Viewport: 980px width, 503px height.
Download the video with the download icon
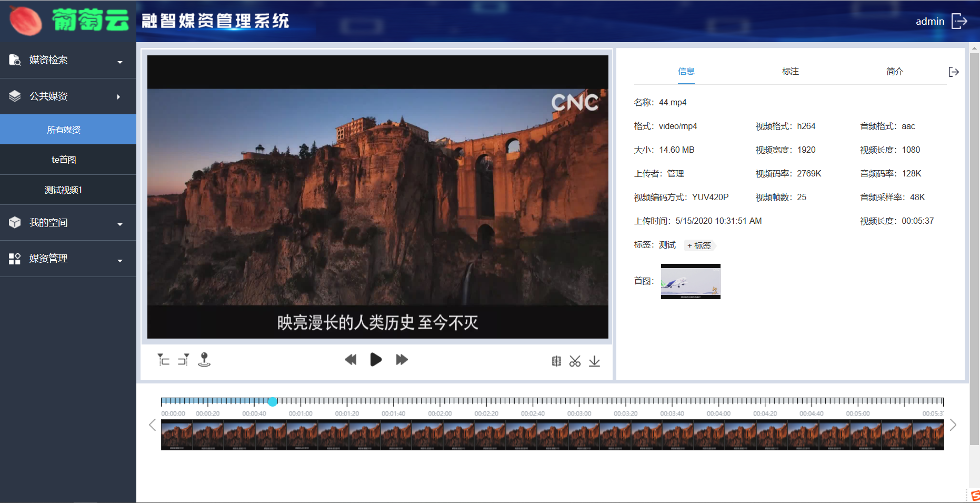click(594, 361)
